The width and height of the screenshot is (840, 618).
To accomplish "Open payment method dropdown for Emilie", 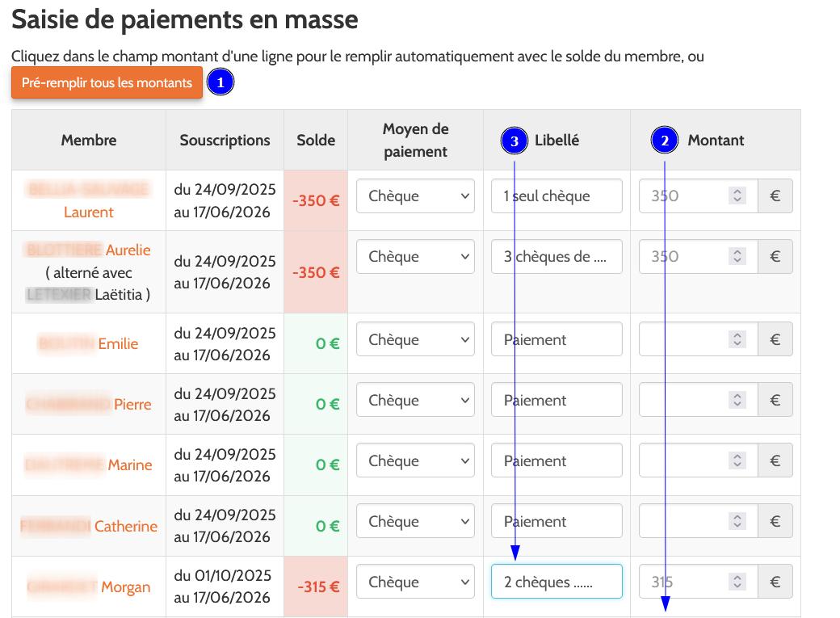I will pos(415,340).
